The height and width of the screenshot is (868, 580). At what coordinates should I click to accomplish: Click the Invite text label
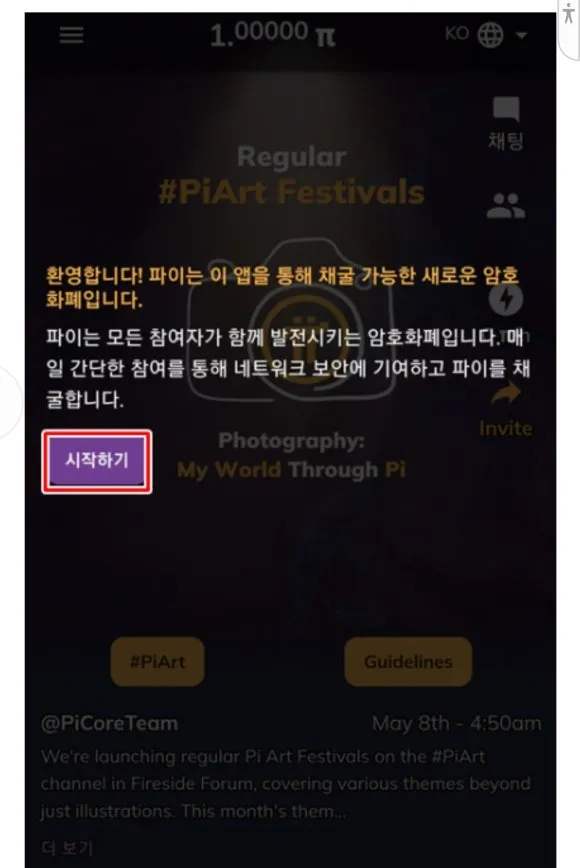tap(505, 428)
